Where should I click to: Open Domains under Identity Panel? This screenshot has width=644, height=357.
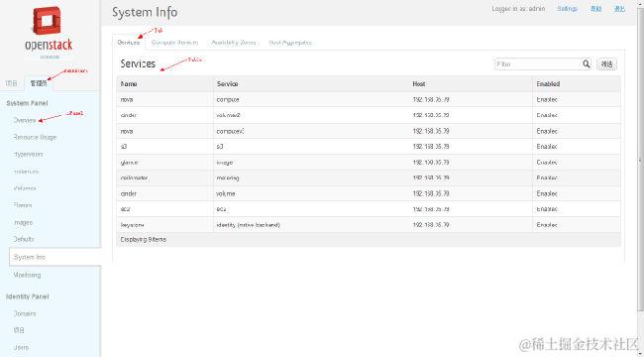(x=25, y=313)
